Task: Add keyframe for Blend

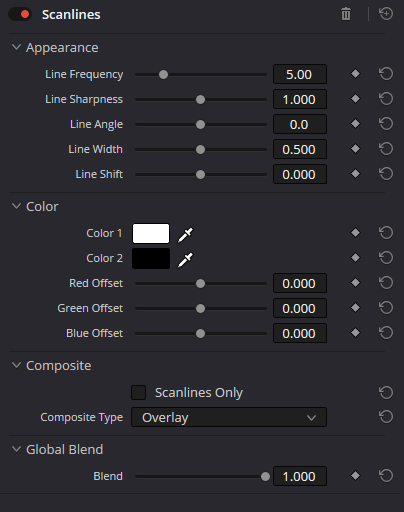Action: (355, 476)
